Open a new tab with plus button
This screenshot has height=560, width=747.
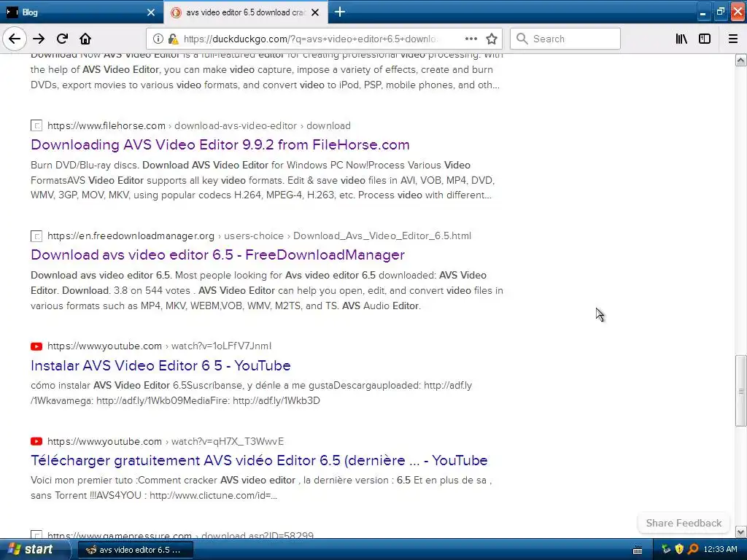(x=340, y=12)
